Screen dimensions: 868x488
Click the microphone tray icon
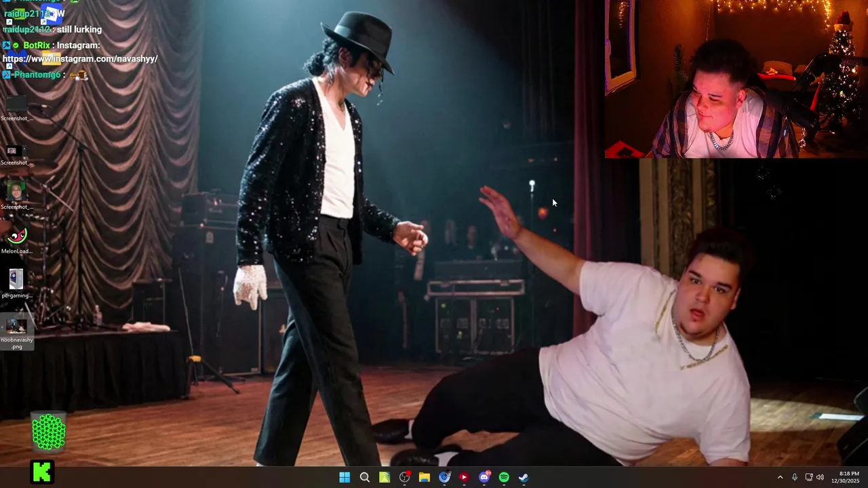tap(794, 477)
